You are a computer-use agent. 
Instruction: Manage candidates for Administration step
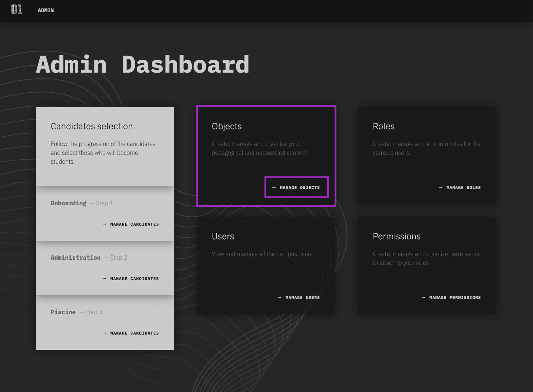pyautogui.click(x=131, y=279)
